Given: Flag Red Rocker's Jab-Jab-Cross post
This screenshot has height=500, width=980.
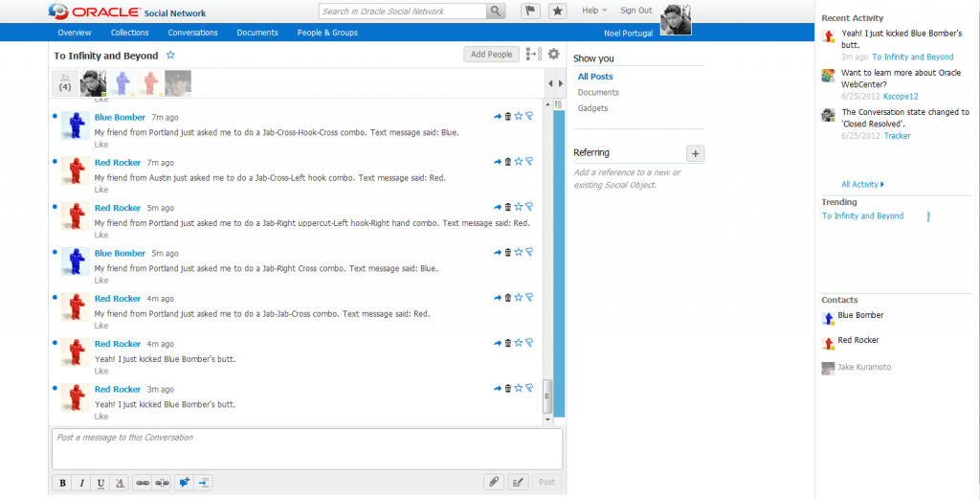Looking at the screenshot, I should click(x=529, y=298).
